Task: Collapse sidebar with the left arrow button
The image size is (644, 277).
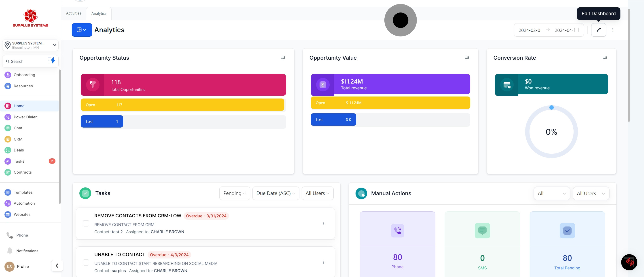Action: (x=57, y=266)
